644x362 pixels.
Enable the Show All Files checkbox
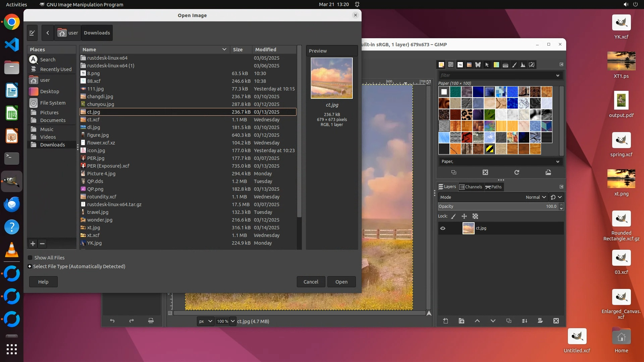(x=30, y=257)
